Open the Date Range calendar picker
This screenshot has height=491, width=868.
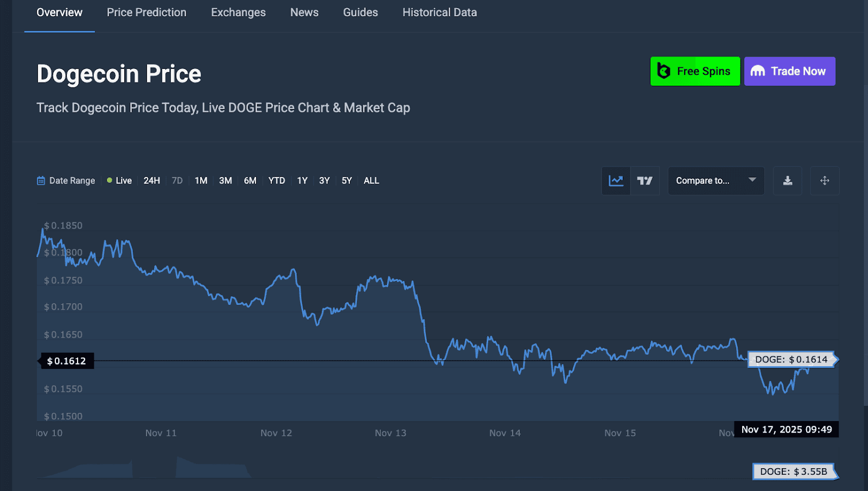point(66,181)
